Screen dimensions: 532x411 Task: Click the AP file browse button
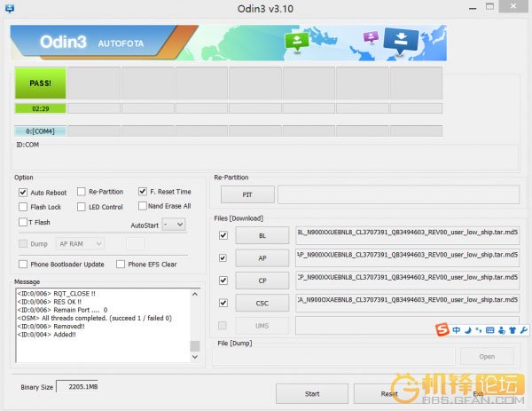(262, 258)
